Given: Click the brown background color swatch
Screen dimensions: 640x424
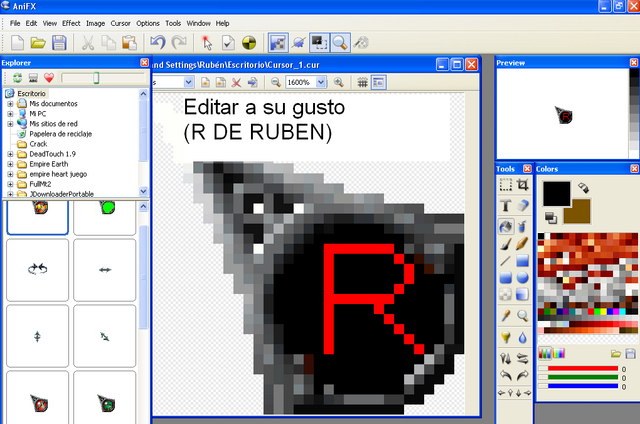Looking at the screenshot, I should point(580,215).
